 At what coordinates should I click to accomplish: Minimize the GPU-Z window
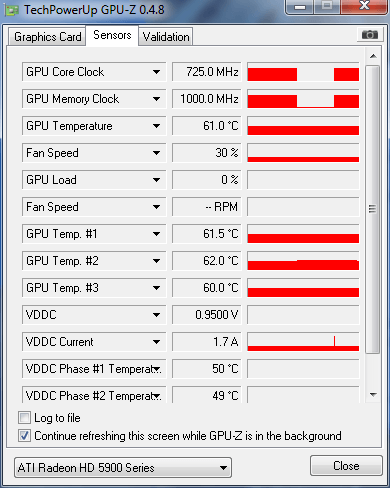pos(300,7)
